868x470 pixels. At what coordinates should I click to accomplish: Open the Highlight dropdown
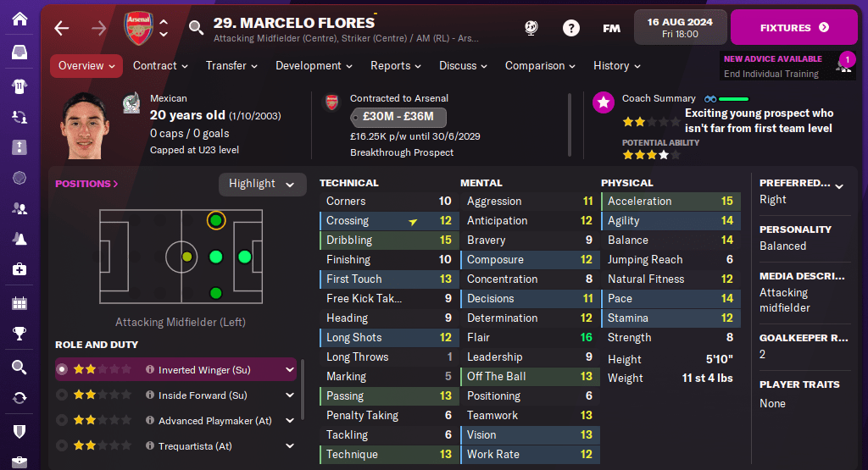tap(262, 184)
